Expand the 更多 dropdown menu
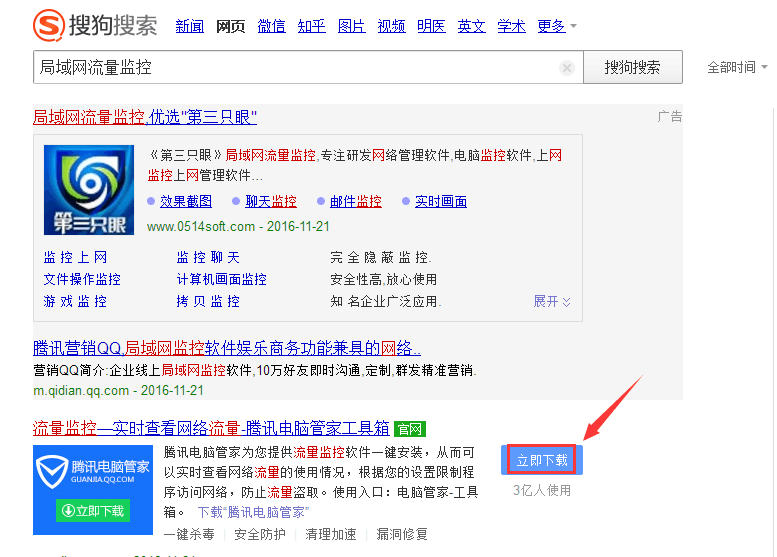Screen dimensions: 777x557 click(557, 26)
